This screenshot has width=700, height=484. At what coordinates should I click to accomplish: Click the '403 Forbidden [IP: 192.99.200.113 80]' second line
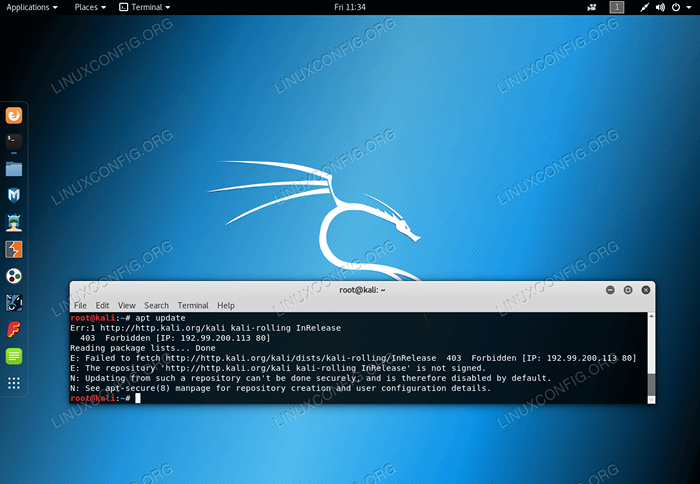click(x=175, y=338)
